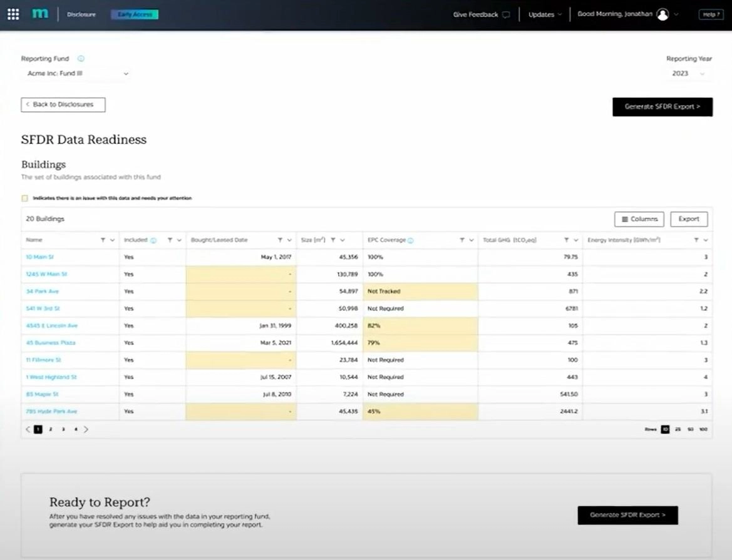
Task: Click the Measurabl logo icon
Action: pyautogui.click(x=40, y=14)
